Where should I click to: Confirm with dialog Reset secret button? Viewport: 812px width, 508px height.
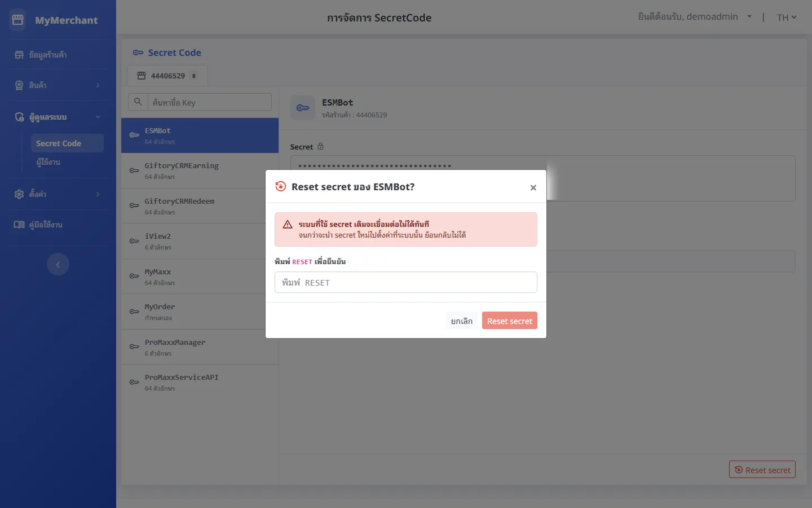tap(510, 321)
